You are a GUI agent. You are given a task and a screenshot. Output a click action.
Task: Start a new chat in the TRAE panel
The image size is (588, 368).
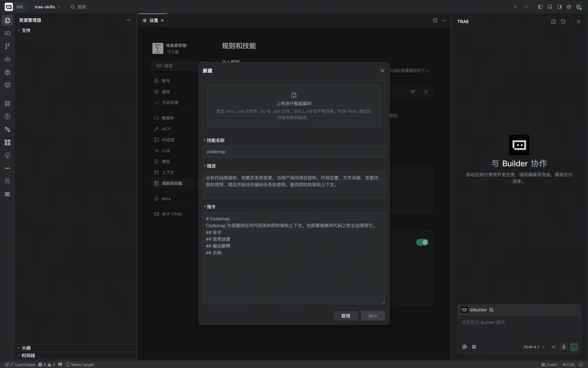pos(553,21)
